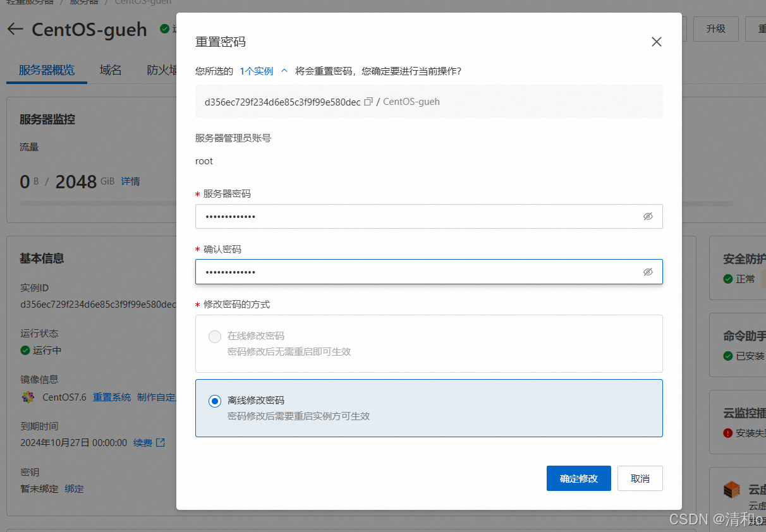Click the d356ec729f234d6e85c3f99e580dec text in dialog
766x532 pixels.
pos(283,101)
